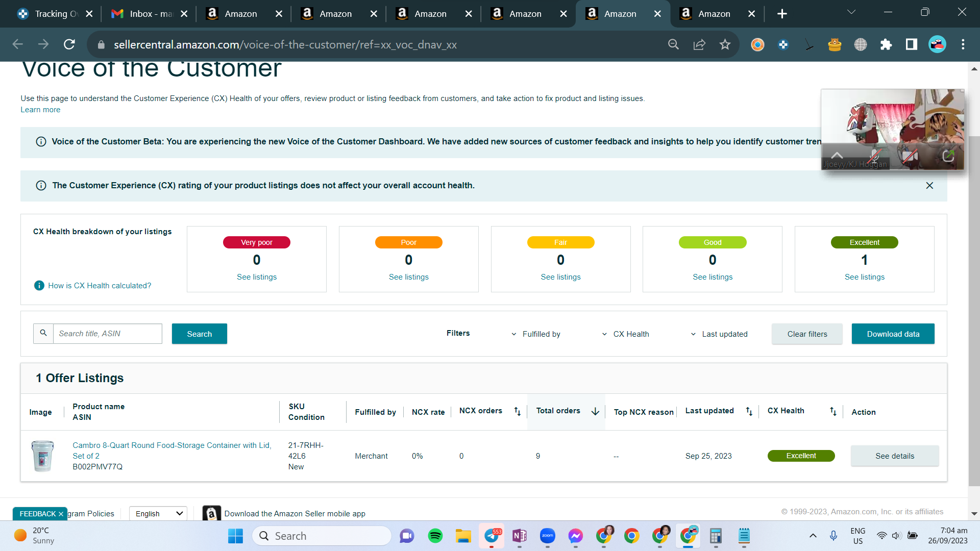Sort the table by NCX orders
Viewport: 980px width, 551px height.
(517, 411)
